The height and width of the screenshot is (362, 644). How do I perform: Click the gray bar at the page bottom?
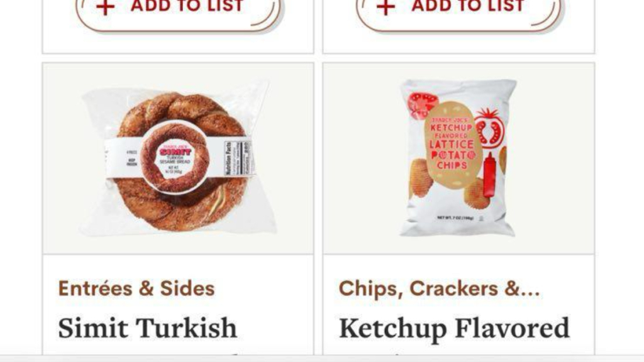tap(322, 358)
